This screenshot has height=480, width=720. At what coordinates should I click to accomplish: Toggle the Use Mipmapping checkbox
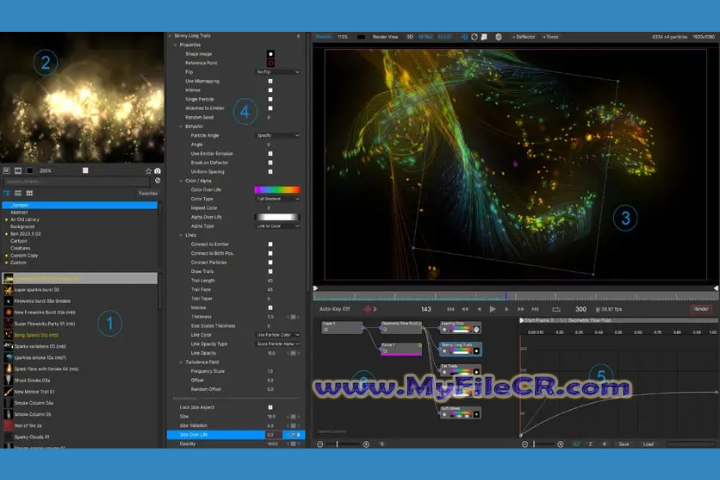point(270,81)
